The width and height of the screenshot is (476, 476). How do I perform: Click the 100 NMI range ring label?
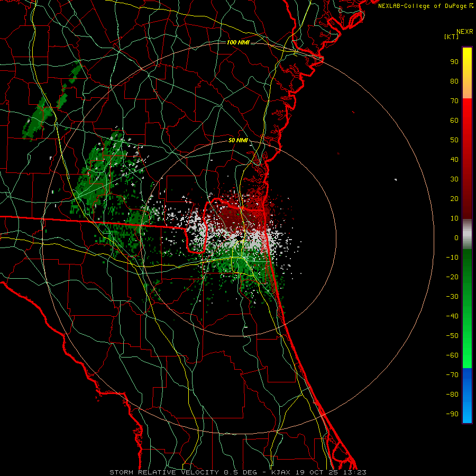pos(238,42)
